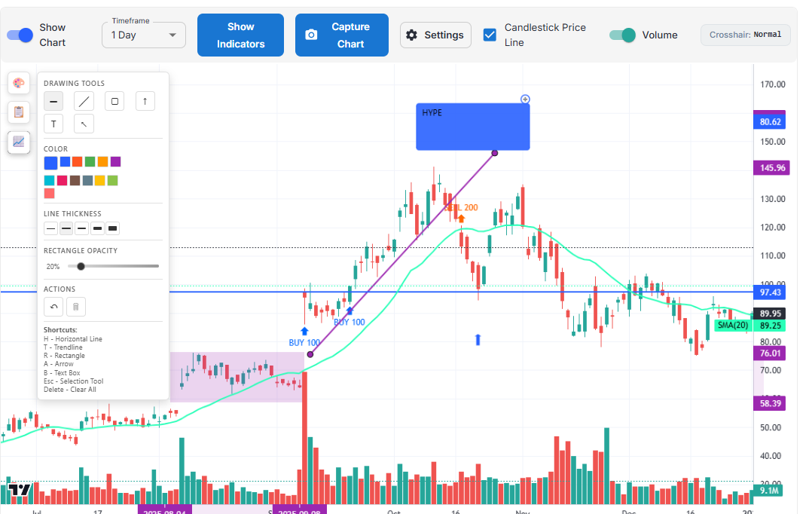Toggle the Volume switch off
This screenshot has height=514, width=812.
point(623,35)
